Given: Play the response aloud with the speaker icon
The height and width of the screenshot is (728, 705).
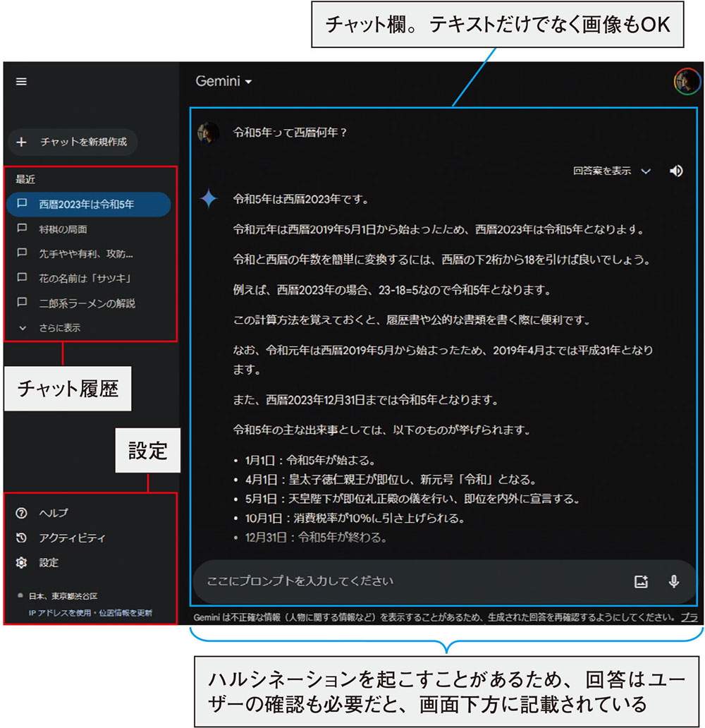Looking at the screenshot, I should pos(676,171).
